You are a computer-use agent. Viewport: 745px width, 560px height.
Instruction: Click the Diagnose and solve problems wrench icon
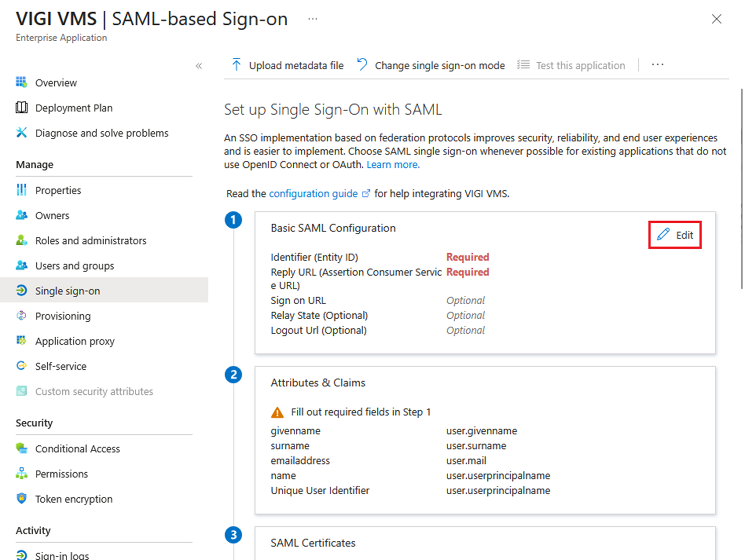tap(21, 132)
